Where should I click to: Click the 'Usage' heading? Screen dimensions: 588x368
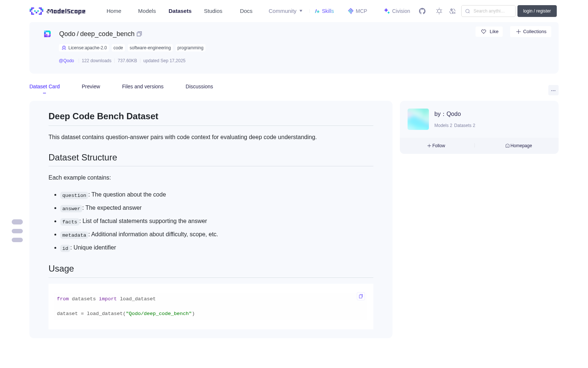[61, 269]
